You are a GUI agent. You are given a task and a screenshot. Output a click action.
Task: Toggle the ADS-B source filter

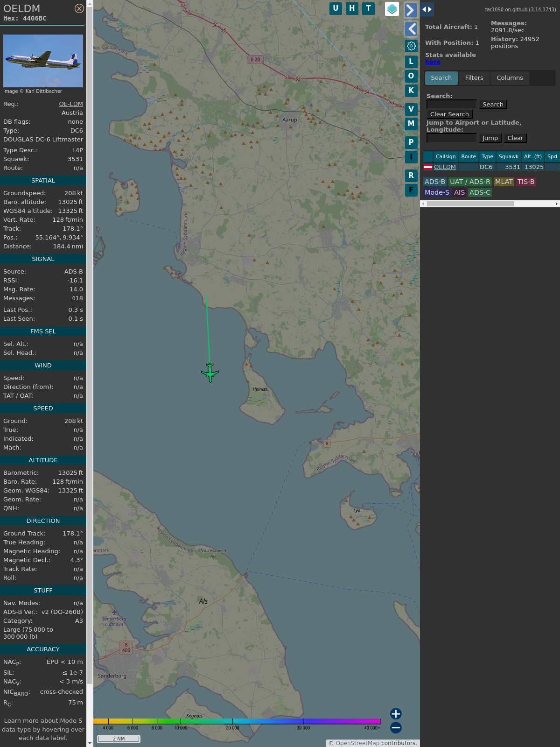[x=435, y=182]
